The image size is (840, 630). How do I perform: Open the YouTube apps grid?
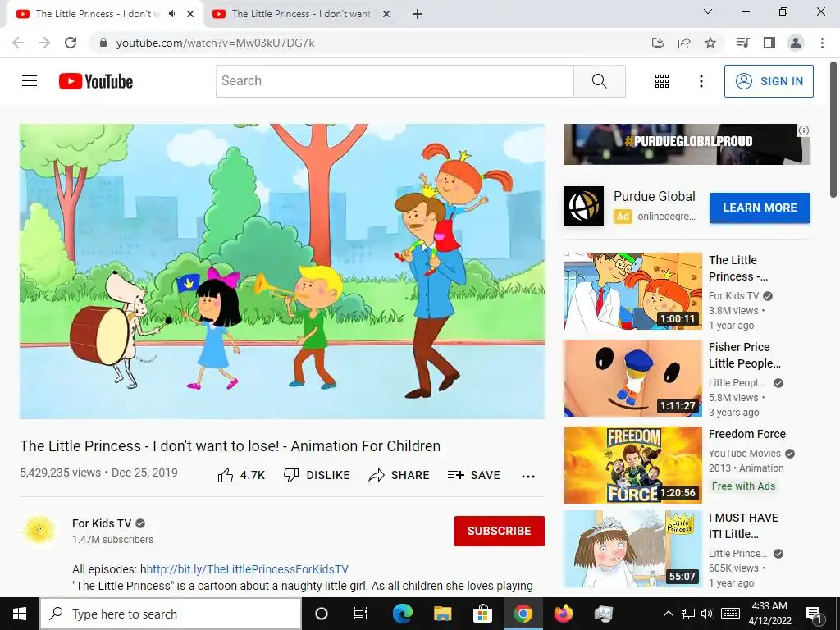pyautogui.click(x=662, y=81)
